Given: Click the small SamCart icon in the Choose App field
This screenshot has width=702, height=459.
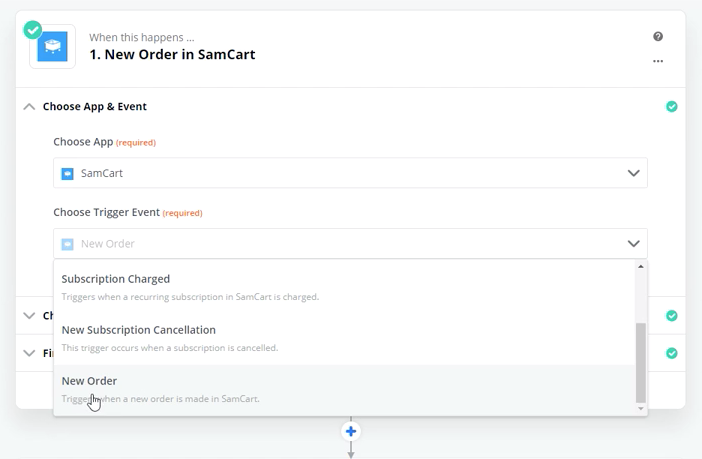Looking at the screenshot, I should click(68, 173).
